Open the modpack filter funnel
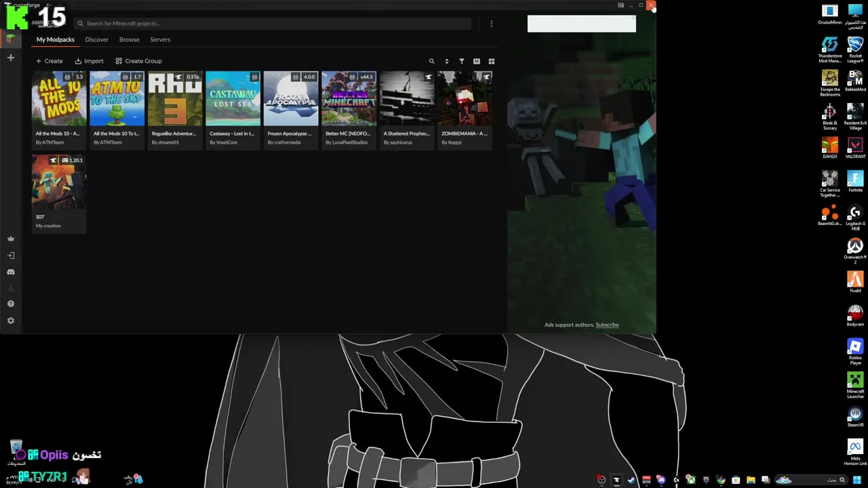Image resolution: width=868 pixels, height=488 pixels. 462,61
